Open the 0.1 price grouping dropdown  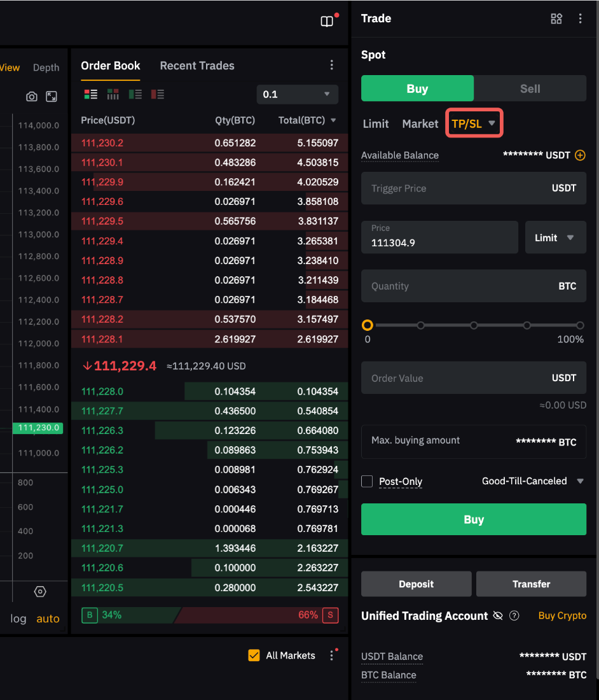point(297,94)
